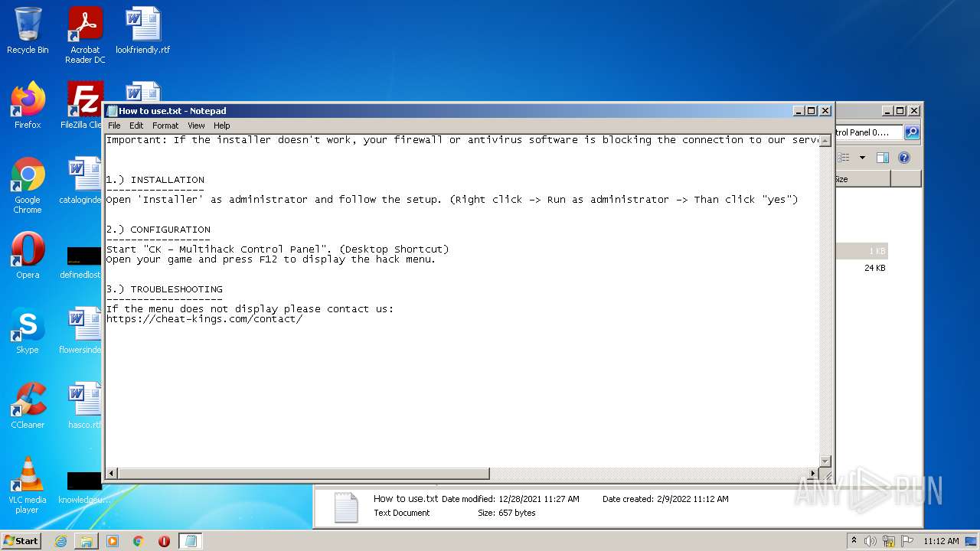980x551 pixels.
Task: Open Notepad File menu
Action: [114, 126]
